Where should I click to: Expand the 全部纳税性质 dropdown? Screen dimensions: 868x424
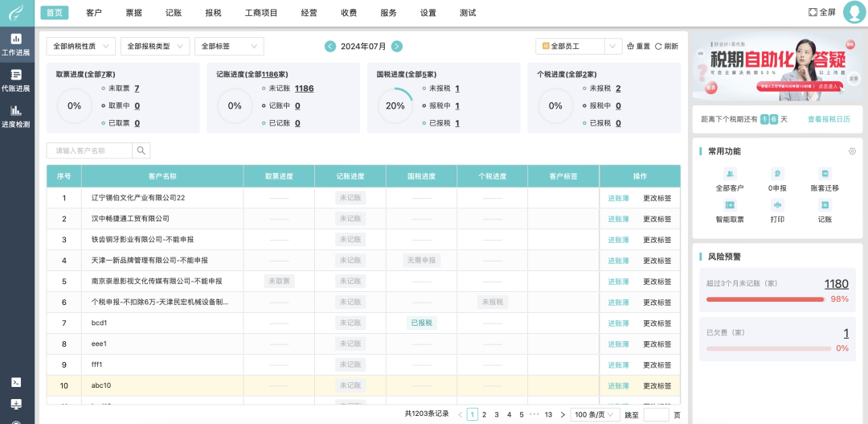[81, 47]
